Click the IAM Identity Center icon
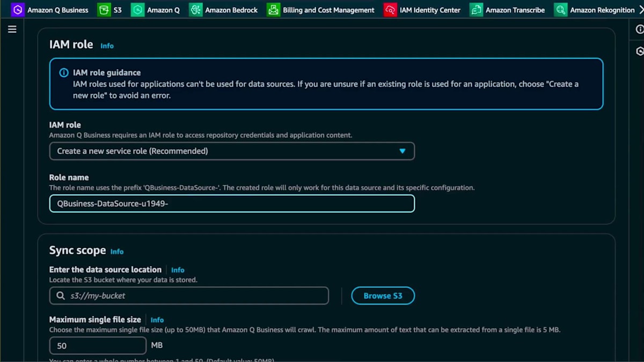 click(x=390, y=10)
